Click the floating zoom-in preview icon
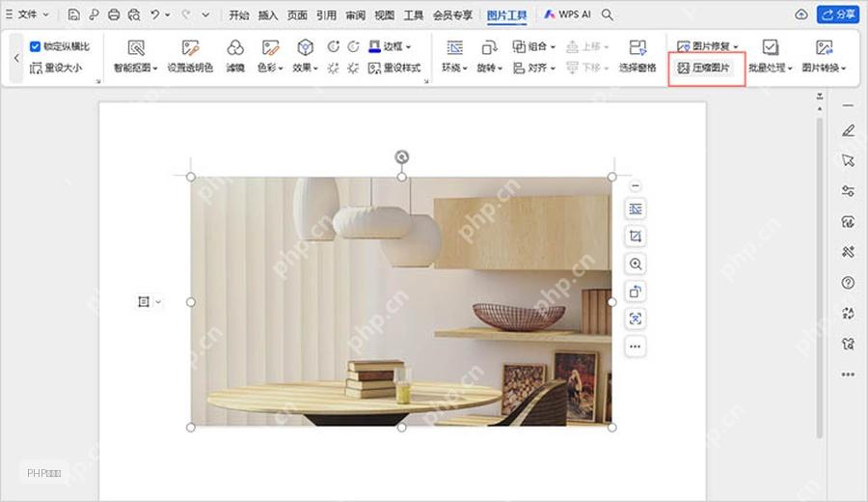 pyautogui.click(x=635, y=265)
